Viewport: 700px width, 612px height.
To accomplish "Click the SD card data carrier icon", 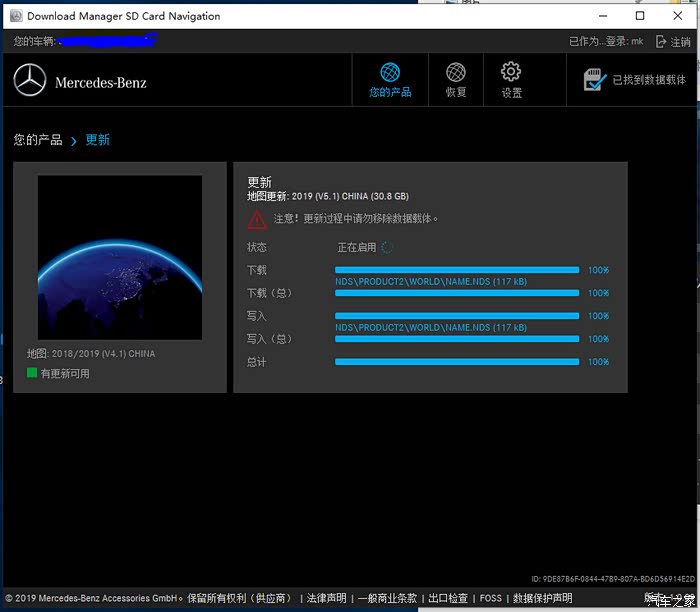I will 595,80.
